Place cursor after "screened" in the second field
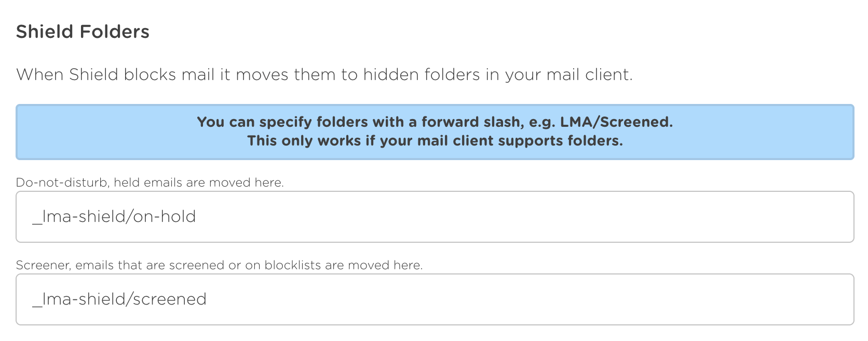This screenshot has width=868, height=341. (x=207, y=299)
